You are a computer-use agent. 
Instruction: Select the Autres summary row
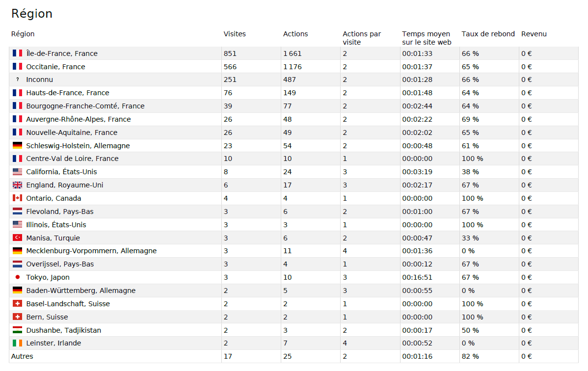point(22,356)
